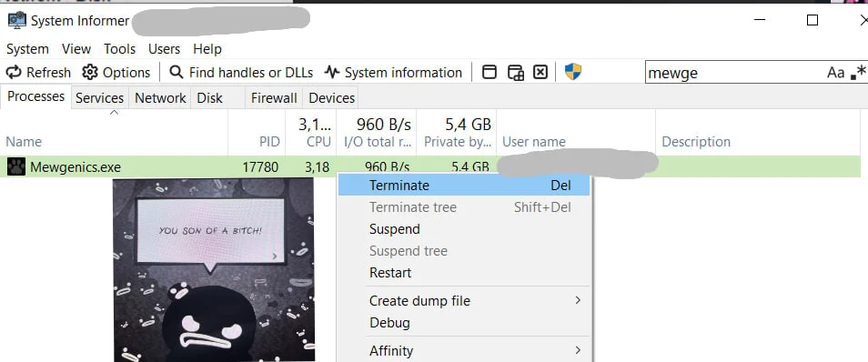
Task: Sort by the CPU column header
Action: point(310,133)
